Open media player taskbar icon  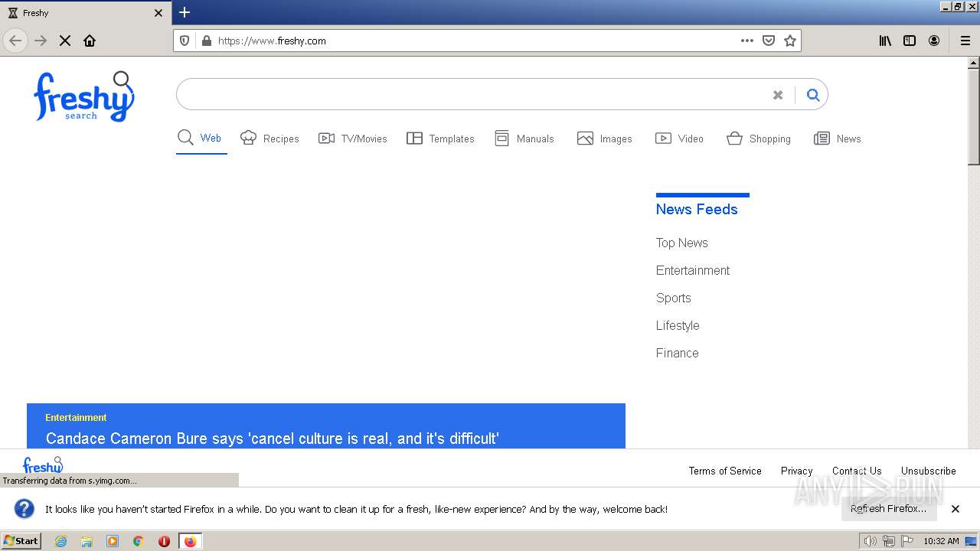tap(113, 541)
